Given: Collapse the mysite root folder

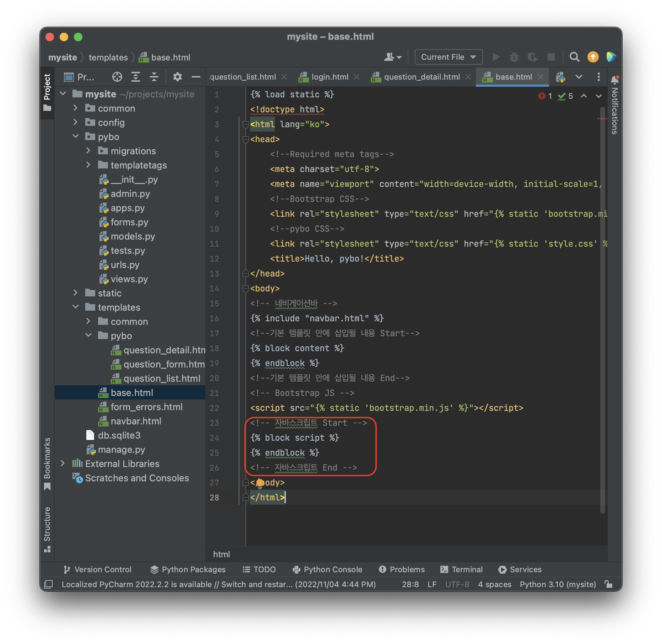Looking at the screenshot, I should click(63, 94).
